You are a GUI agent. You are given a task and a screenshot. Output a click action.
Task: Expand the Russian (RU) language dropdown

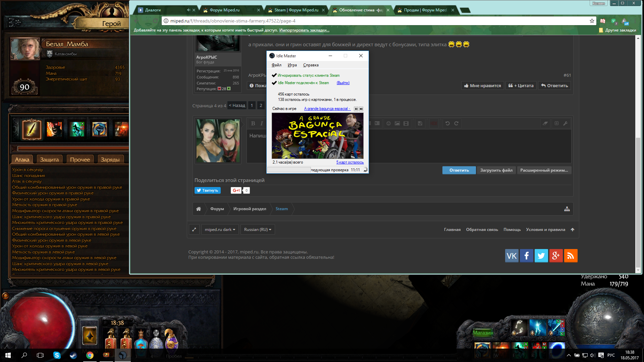[258, 230]
